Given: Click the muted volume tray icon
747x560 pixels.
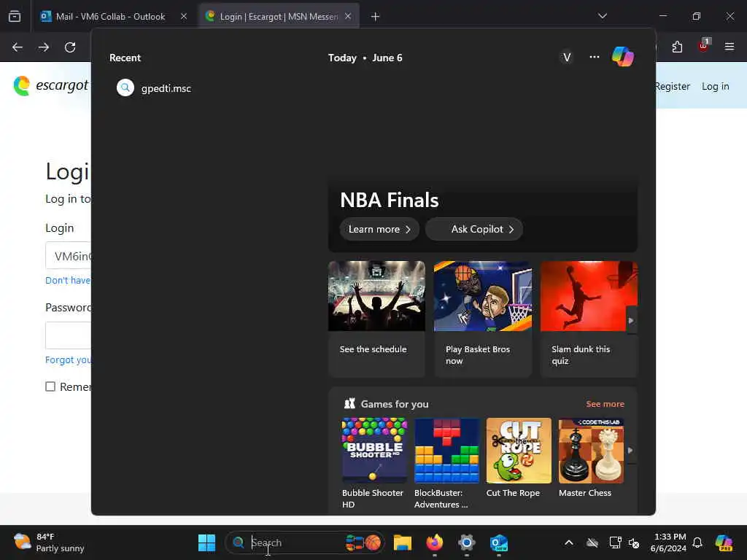Looking at the screenshot, I should coord(634,542).
